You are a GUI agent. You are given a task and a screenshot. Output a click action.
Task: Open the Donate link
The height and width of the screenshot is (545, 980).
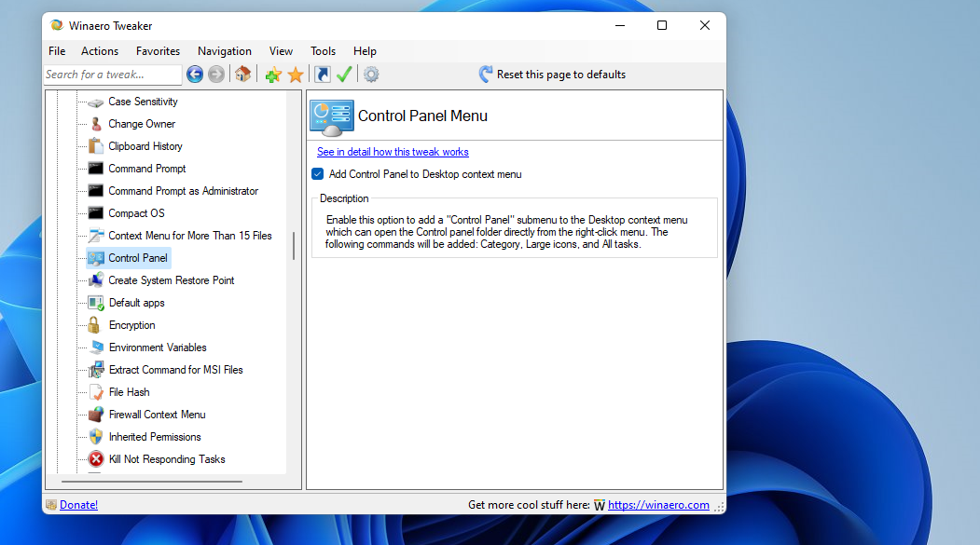(78, 504)
